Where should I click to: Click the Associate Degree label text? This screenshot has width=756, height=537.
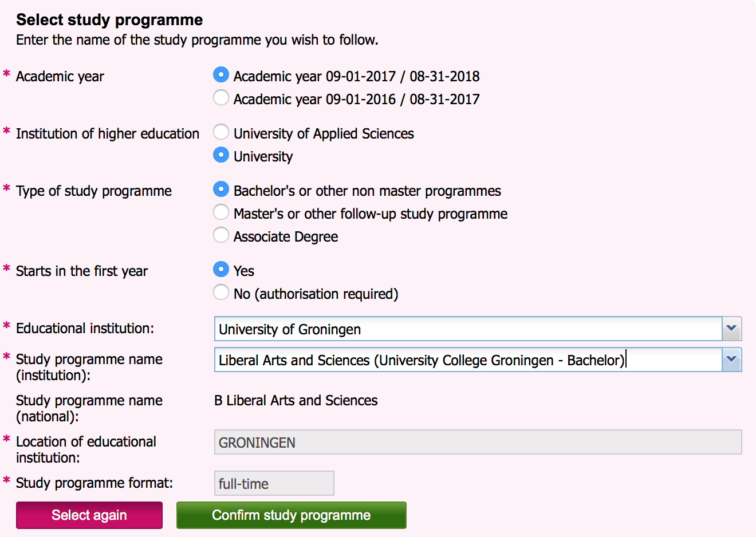(x=286, y=236)
